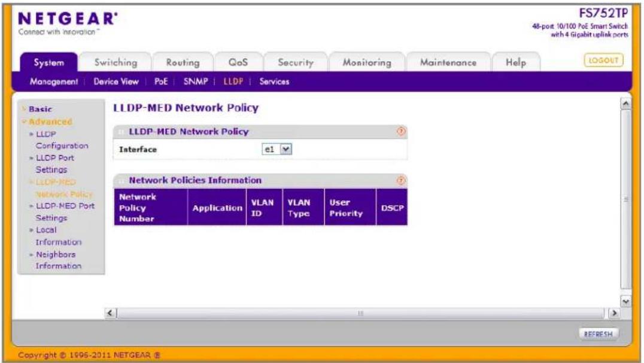
Task: Click the horizontal scrollbar left arrow
Action: point(110,313)
